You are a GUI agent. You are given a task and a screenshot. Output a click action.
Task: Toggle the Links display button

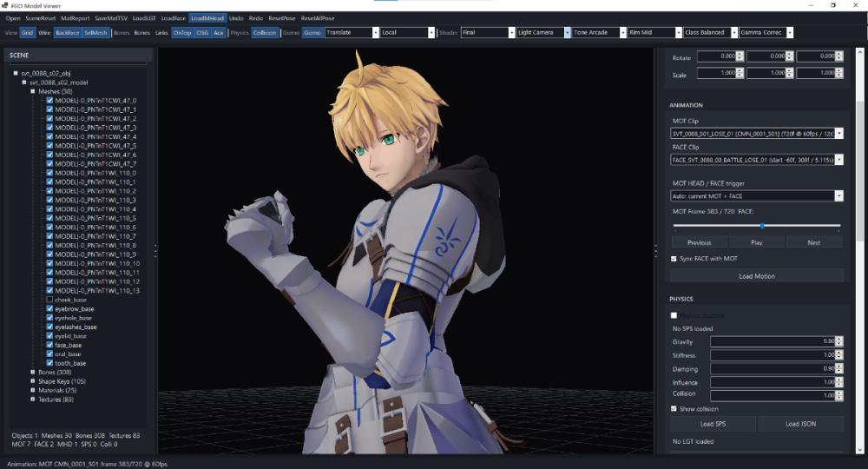coord(161,33)
